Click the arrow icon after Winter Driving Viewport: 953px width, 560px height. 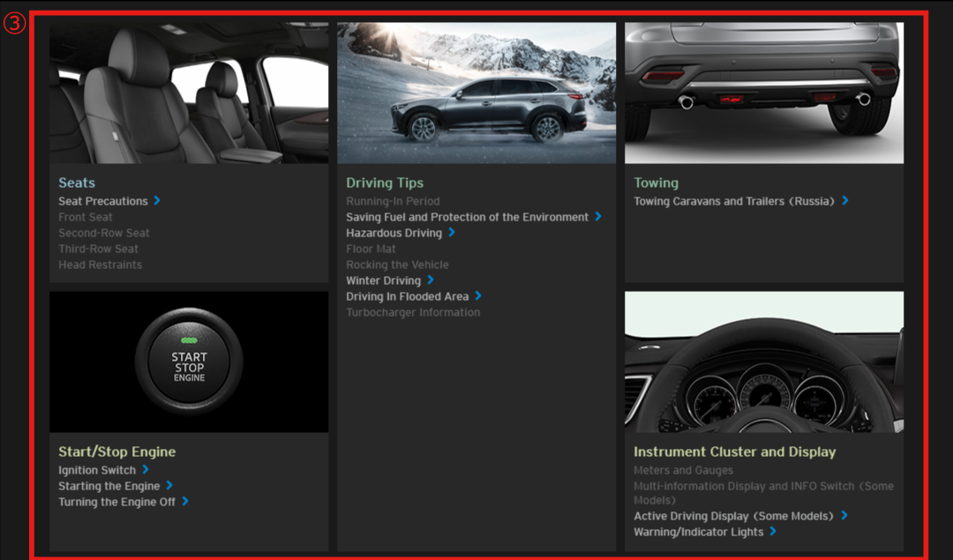pos(430,280)
